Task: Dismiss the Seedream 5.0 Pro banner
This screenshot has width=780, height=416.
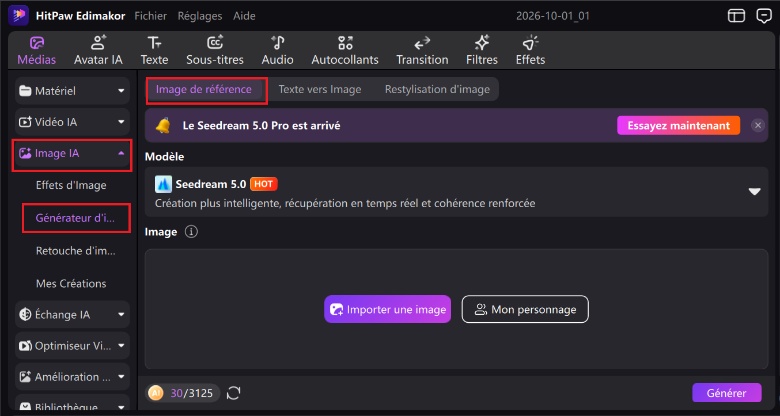Action: (x=758, y=125)
